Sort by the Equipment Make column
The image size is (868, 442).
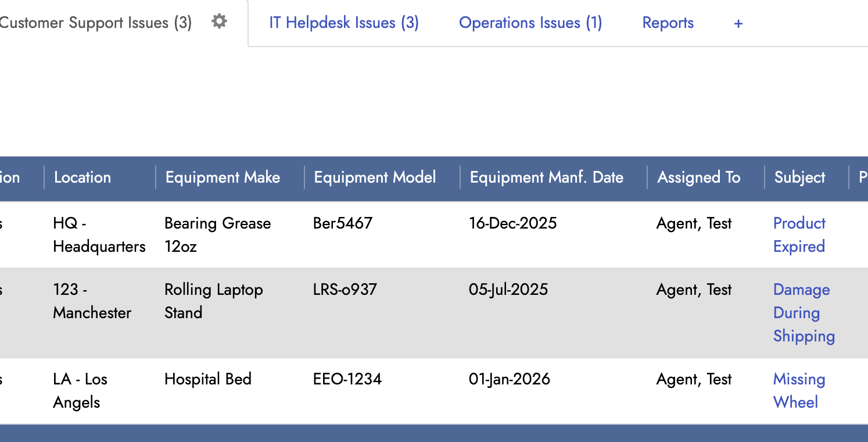coord(223,177)
